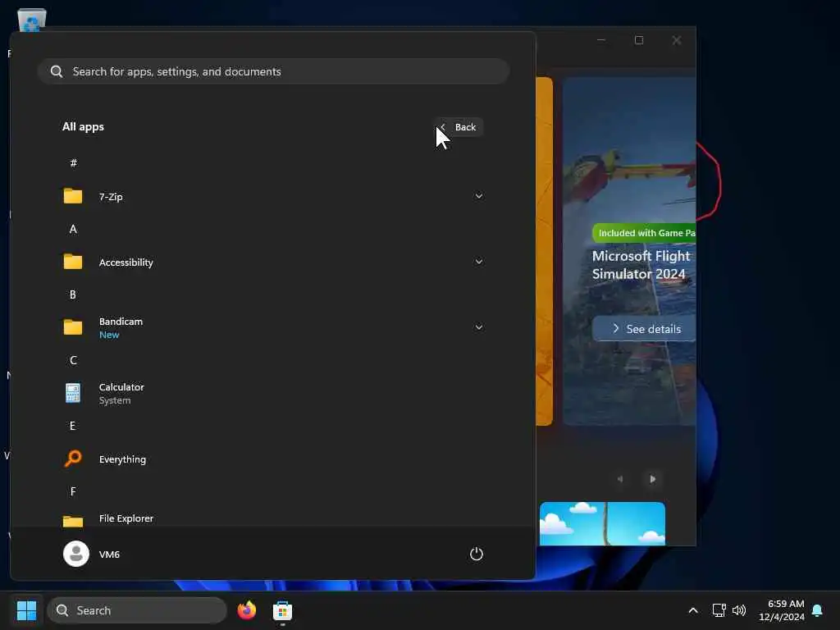Screen dimensions: 840x630
Task: Click the letter B section header
Action: (x=73, y=294)
